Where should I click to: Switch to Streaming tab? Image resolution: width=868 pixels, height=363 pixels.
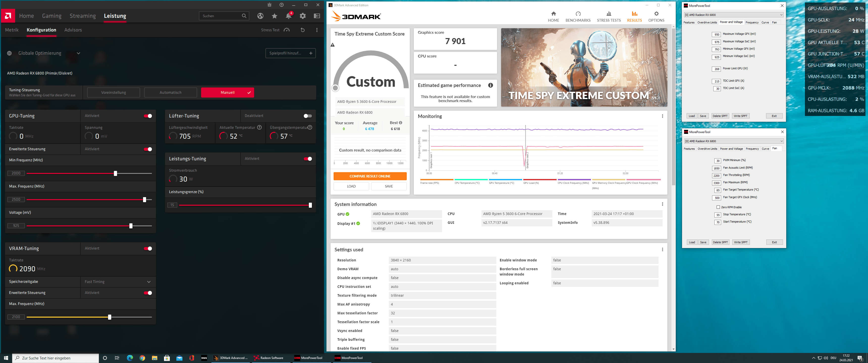[83, 16]
